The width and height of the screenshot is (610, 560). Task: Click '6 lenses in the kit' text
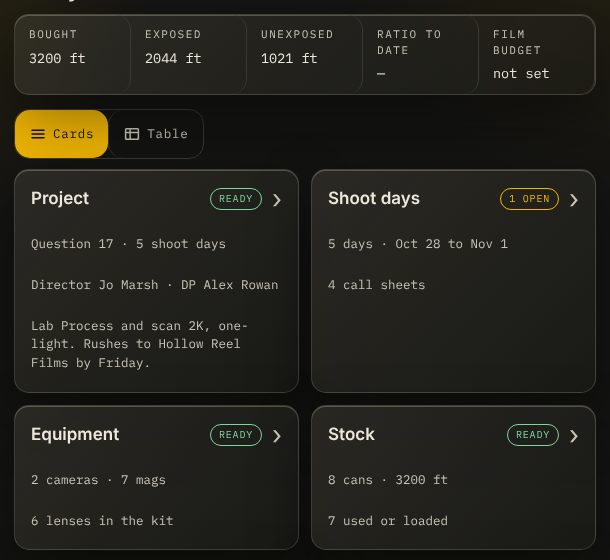102,521
